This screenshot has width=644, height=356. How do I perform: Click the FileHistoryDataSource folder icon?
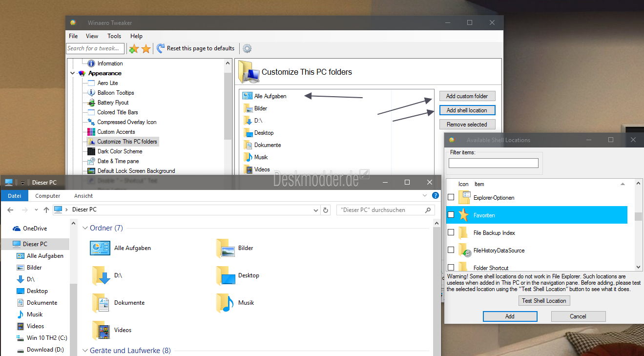click(x=464, y=251)
